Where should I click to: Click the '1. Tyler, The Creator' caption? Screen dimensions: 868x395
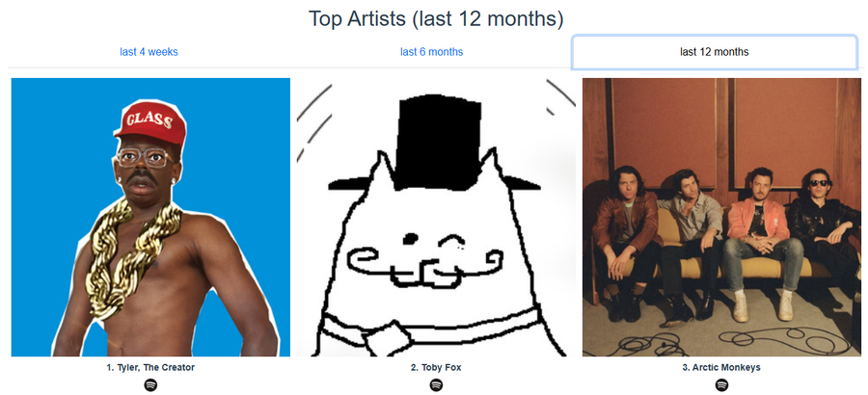point(150,367)
